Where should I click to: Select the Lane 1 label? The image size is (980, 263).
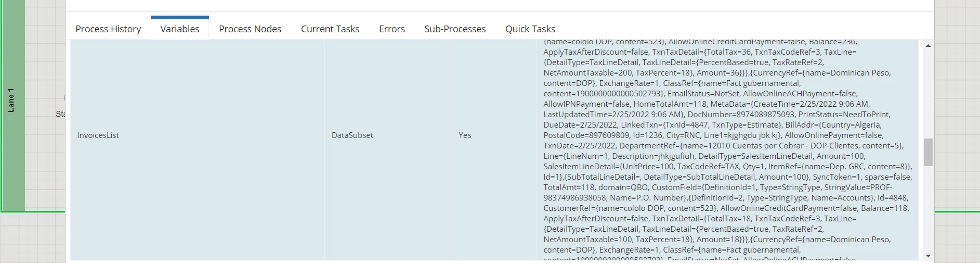tap(11, 101)
